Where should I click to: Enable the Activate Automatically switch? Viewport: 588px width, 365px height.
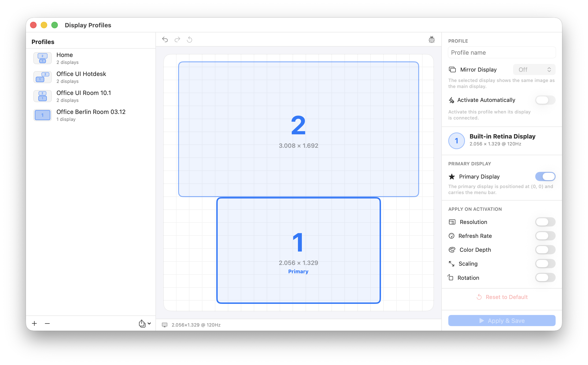click(545, 100)
